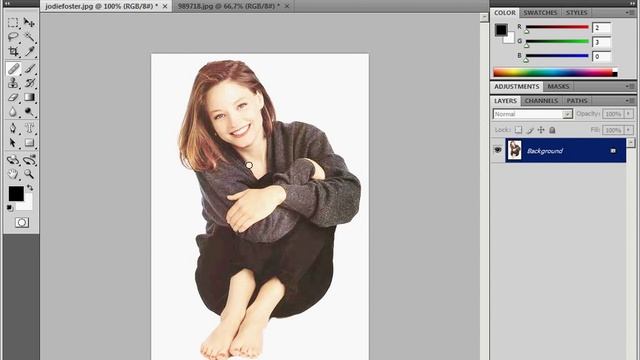This screenshot has width=640, height=360.
Task: Toggle lock transparent pixels
Action: coord(518,130)
